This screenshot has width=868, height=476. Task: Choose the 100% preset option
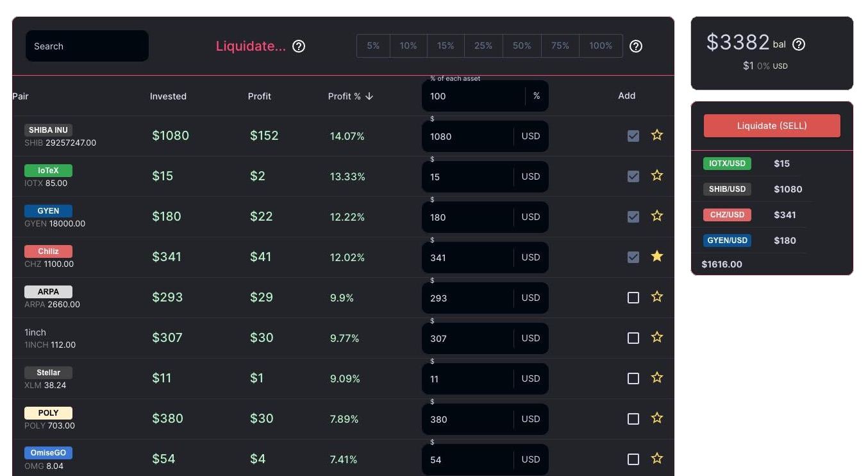coord(601,46)
